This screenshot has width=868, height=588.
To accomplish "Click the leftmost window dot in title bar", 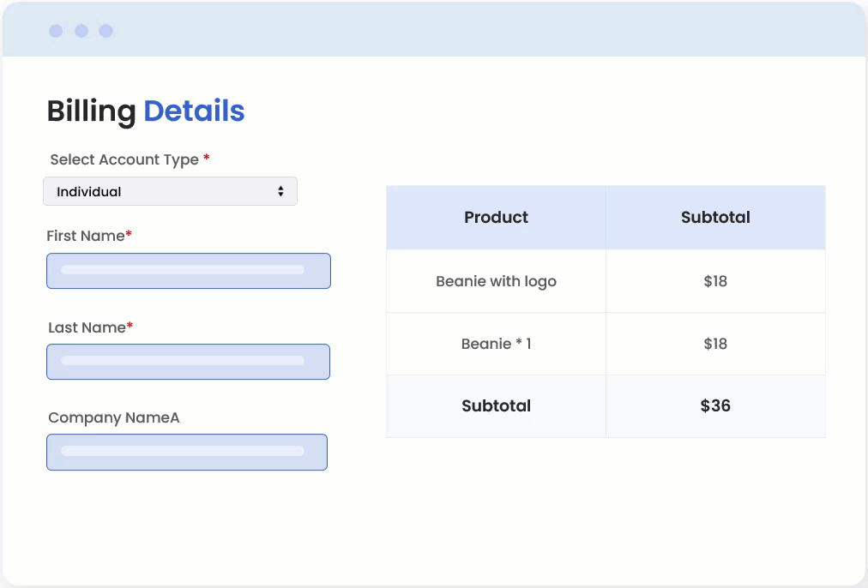I will [56, 31].
